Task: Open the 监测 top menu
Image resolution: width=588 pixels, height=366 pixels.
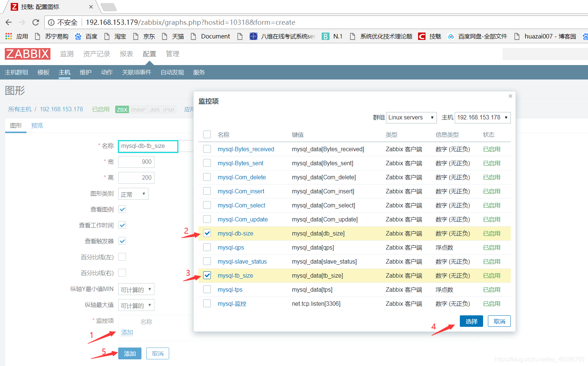Action: [67, 54]
